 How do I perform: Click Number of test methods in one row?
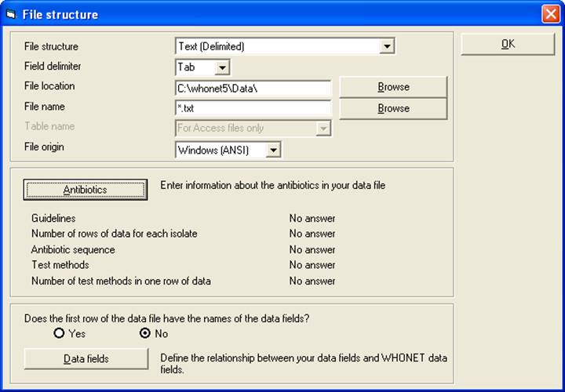coord(121,281)
